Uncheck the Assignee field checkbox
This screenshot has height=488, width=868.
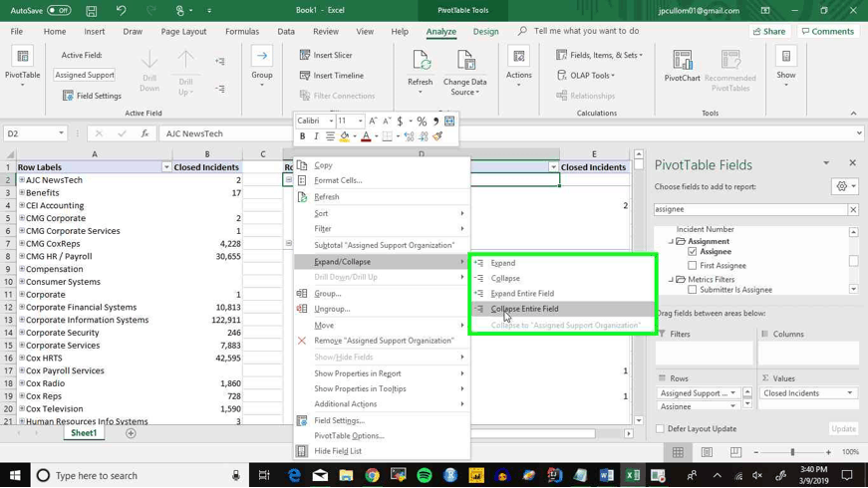(x=692, y=252)
